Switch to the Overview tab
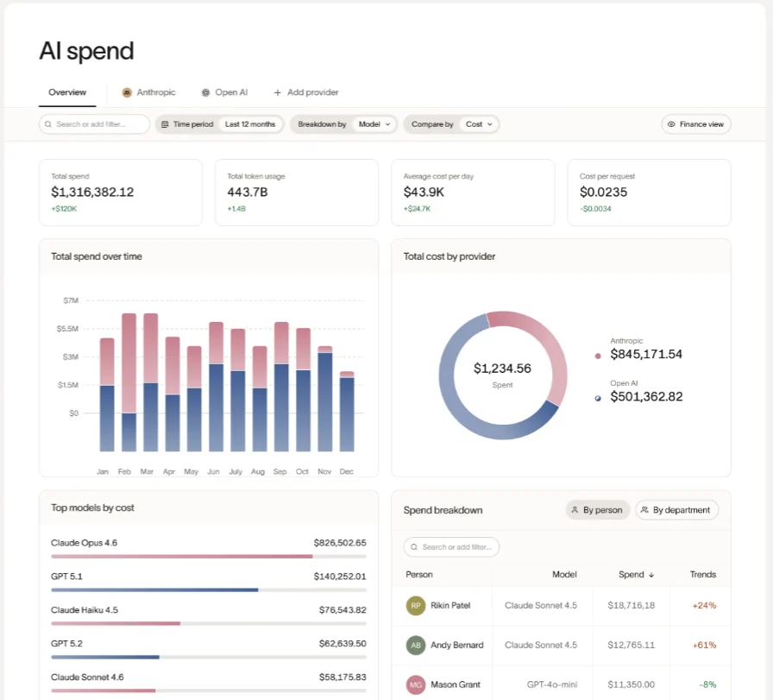Image resolution: width=773 pixels, height=700 pixels. coord(67,92)
